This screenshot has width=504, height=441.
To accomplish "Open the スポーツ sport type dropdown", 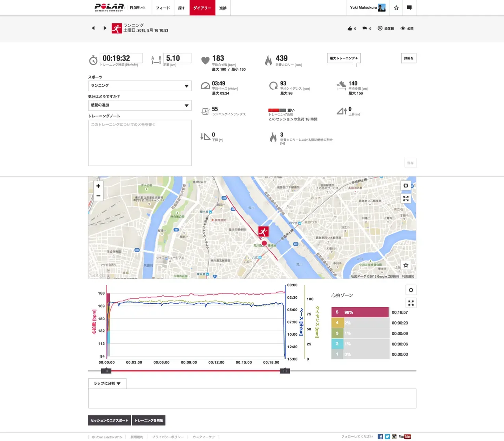I will coord(139,85).
